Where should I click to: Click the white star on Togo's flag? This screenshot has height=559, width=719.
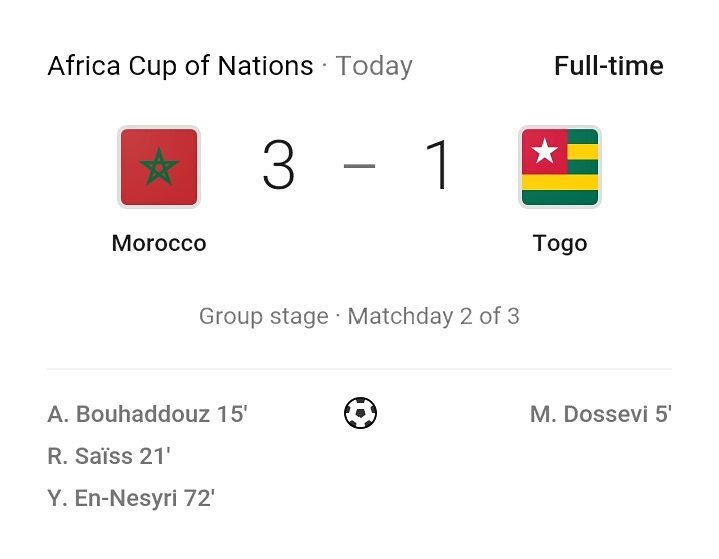pyautogui.click(x=544, y=151)
